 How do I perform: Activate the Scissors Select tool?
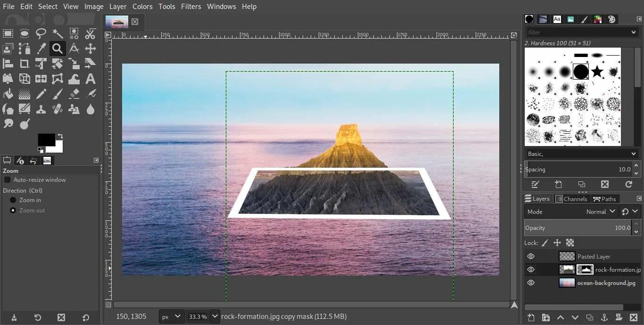click(x=91, y=33)
